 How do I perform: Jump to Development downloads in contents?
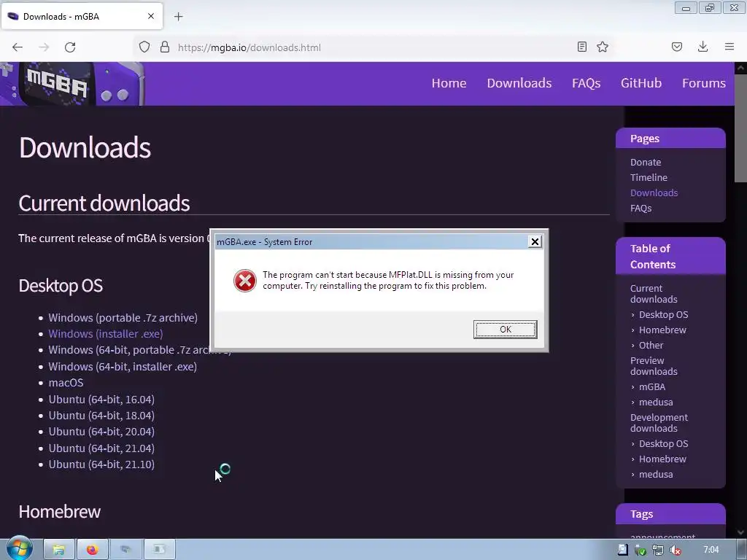click(659, 423)
